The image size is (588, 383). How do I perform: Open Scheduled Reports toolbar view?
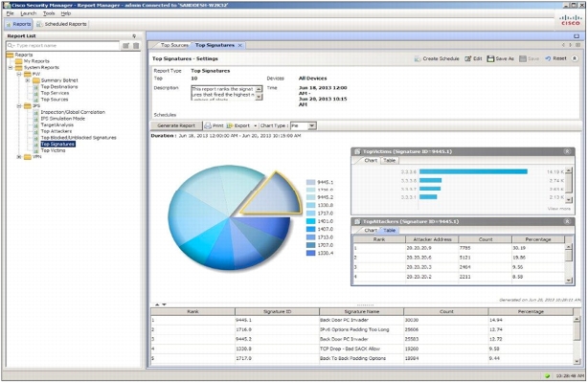pos(62,24)
